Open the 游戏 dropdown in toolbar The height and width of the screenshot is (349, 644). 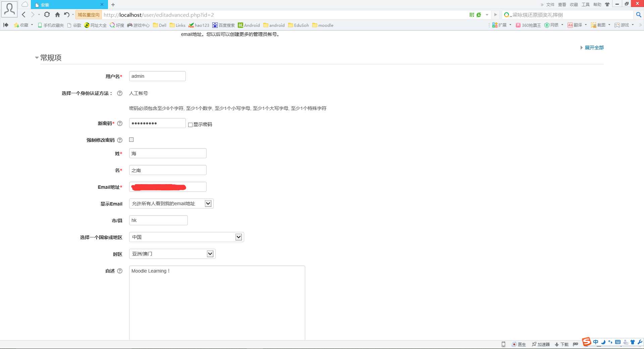tap(624, 25)
